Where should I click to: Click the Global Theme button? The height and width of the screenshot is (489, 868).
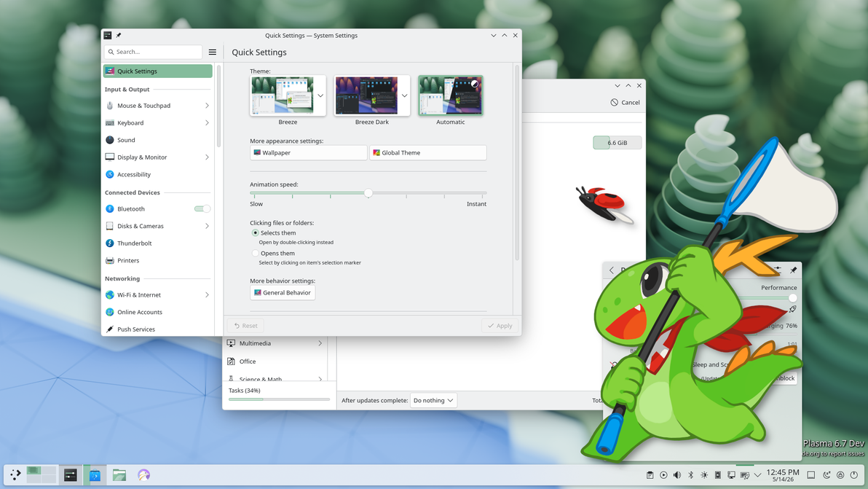point(428,153)
